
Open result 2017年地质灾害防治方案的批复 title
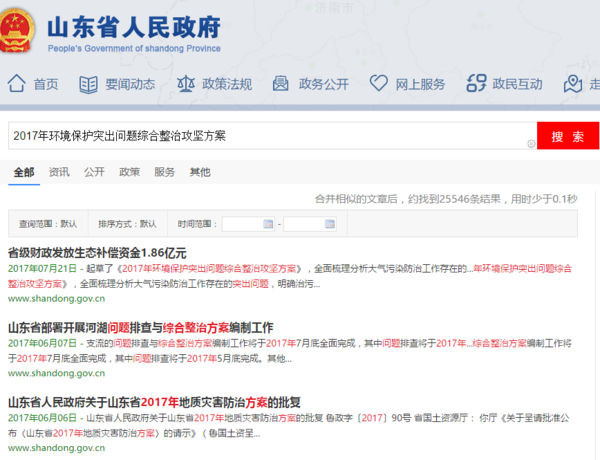point(154,402)
